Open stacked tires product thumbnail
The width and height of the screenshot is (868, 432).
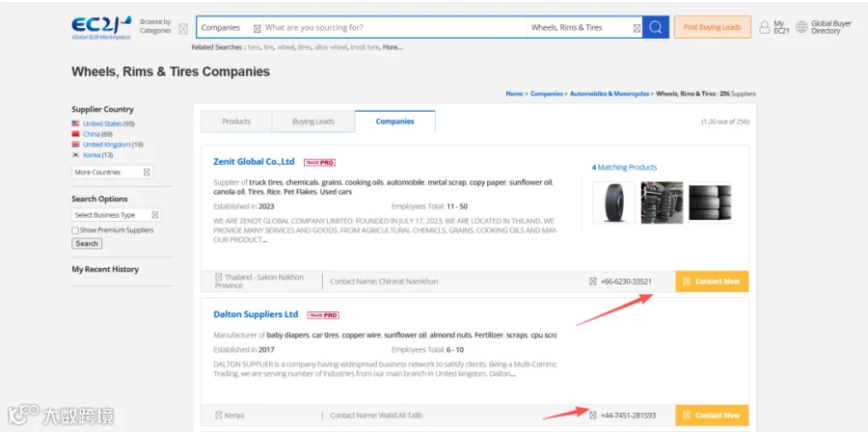tap(710, 203)
